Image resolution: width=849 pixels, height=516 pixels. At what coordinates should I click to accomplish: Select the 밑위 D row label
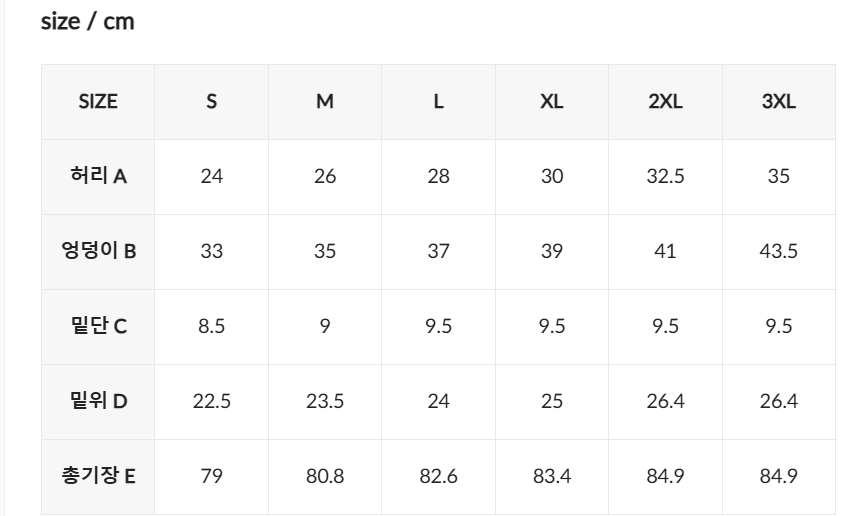[98, 401]
